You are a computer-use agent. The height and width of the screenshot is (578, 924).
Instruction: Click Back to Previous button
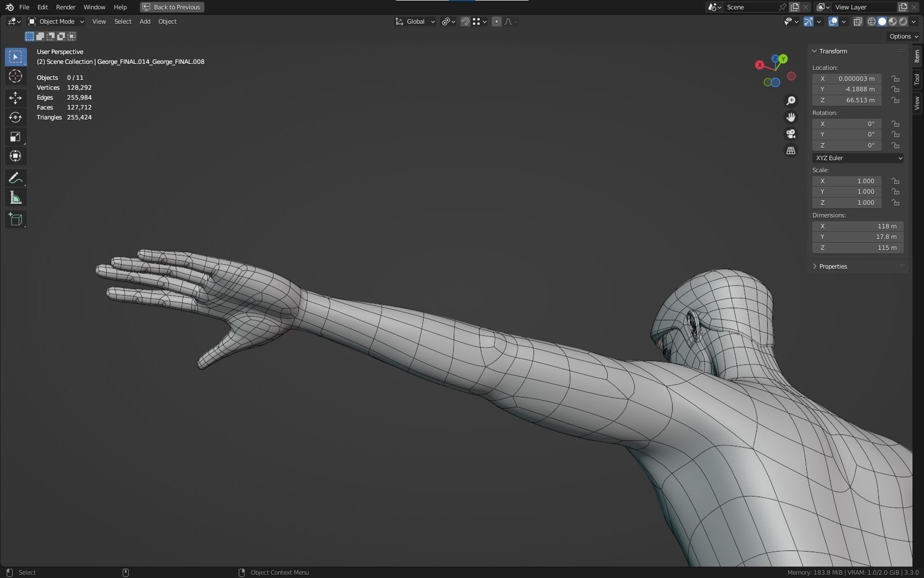(x=172, y=7)
